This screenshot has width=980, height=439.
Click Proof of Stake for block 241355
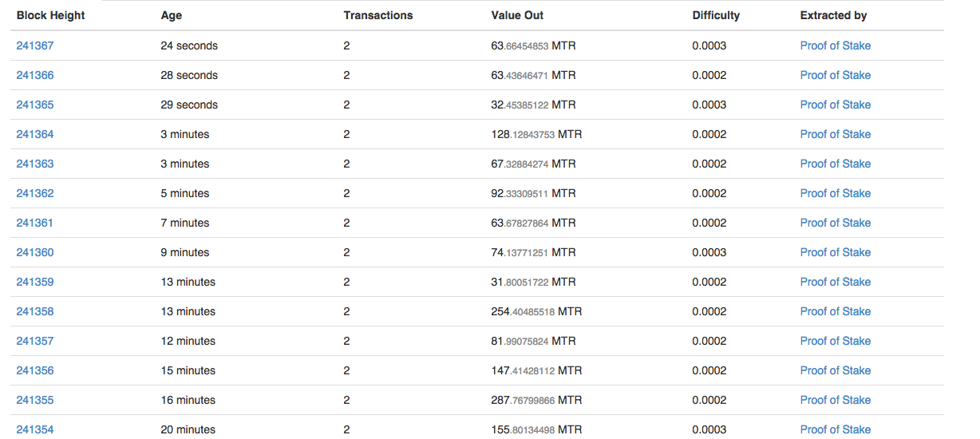(836, 400)
